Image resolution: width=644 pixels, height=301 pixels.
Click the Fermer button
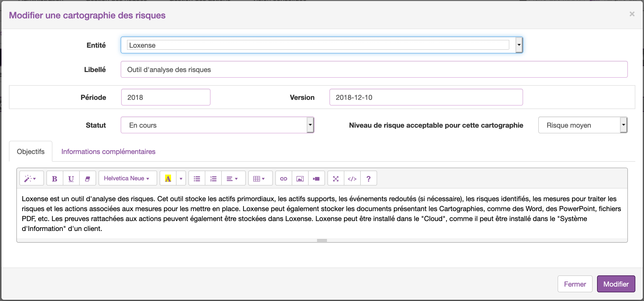point(575,284)
